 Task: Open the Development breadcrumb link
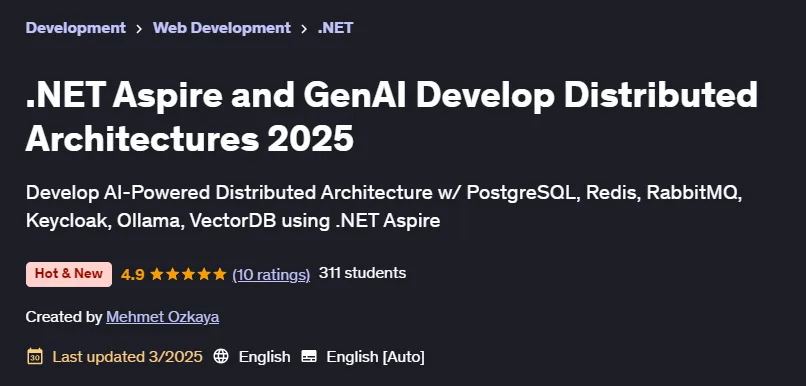[76, 28]
